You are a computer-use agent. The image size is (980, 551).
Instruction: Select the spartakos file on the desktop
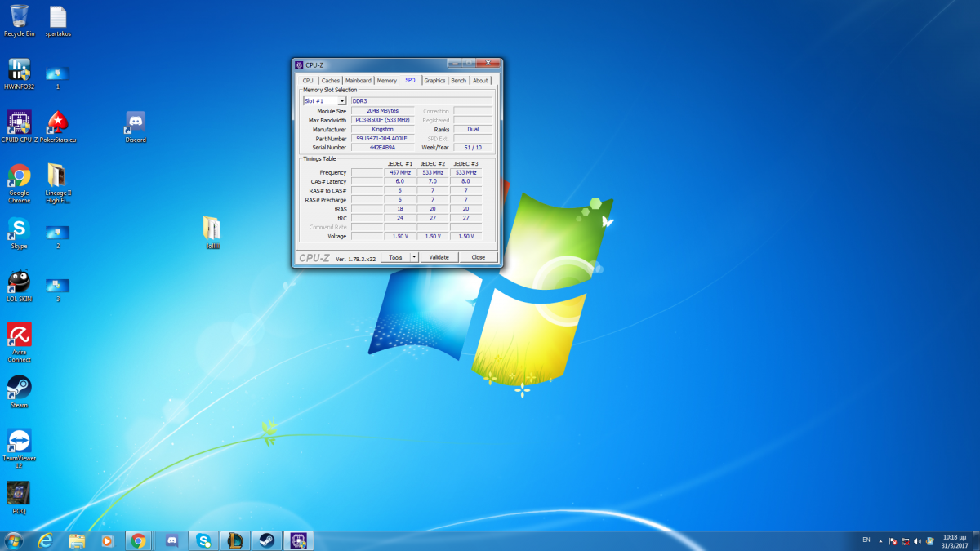click(57, 20)
